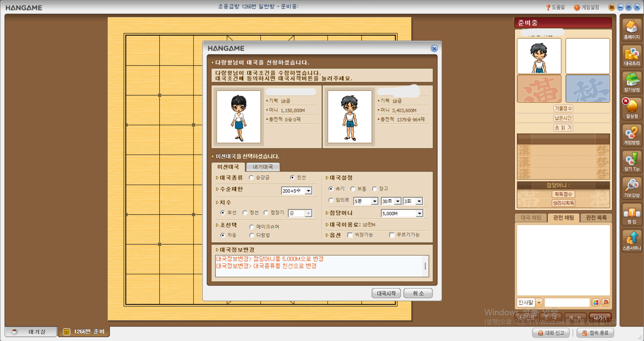Enable the 무르기가능 undo option checkbox
The width and height of the screenshot is (644, 341).
tap(392, 235)
